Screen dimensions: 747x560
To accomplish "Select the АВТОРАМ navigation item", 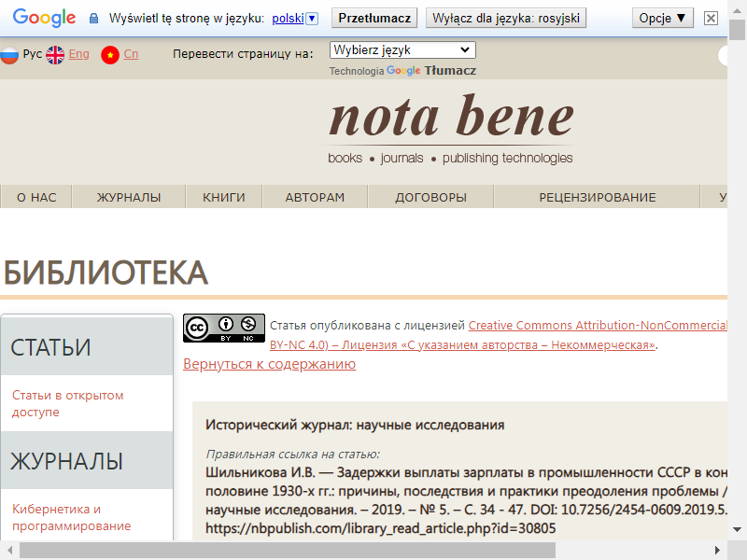I will pyautogui.click(x=315, y=197).
